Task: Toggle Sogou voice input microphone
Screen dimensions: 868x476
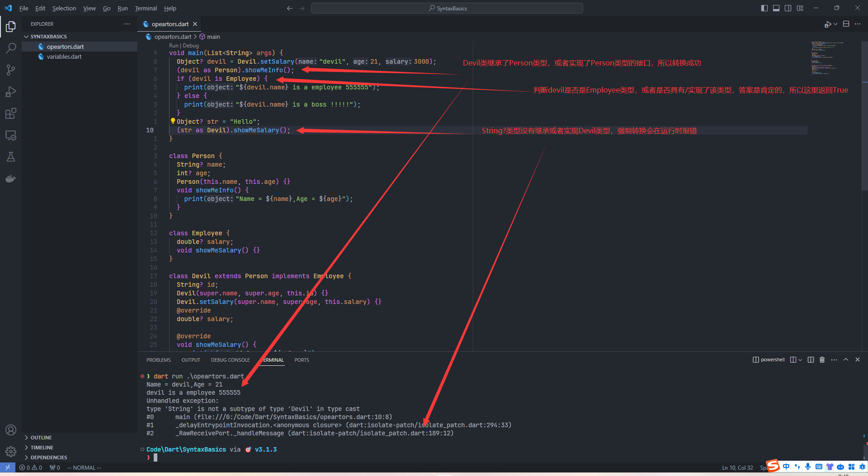Action: pyautogui.click(x=808, y=467)
